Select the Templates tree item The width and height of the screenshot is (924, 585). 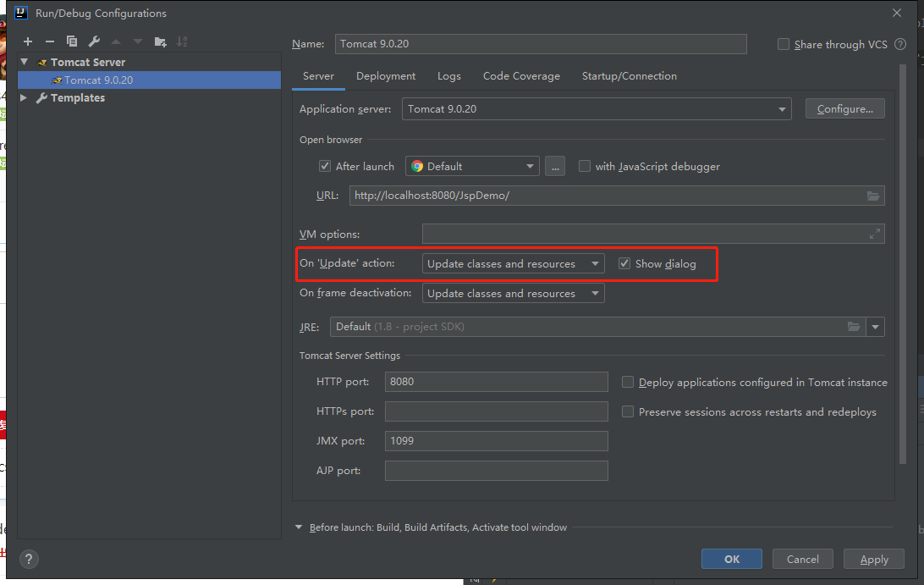(x=78, y=98)
